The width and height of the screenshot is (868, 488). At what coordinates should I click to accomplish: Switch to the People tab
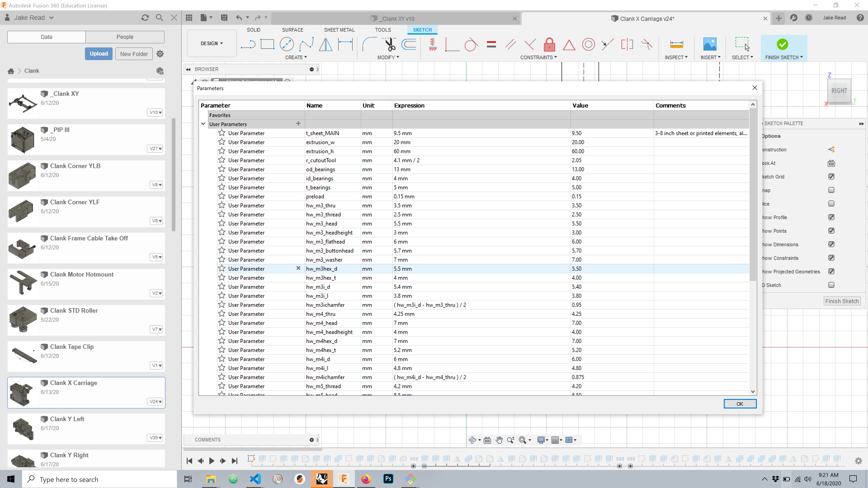(125, 37)
